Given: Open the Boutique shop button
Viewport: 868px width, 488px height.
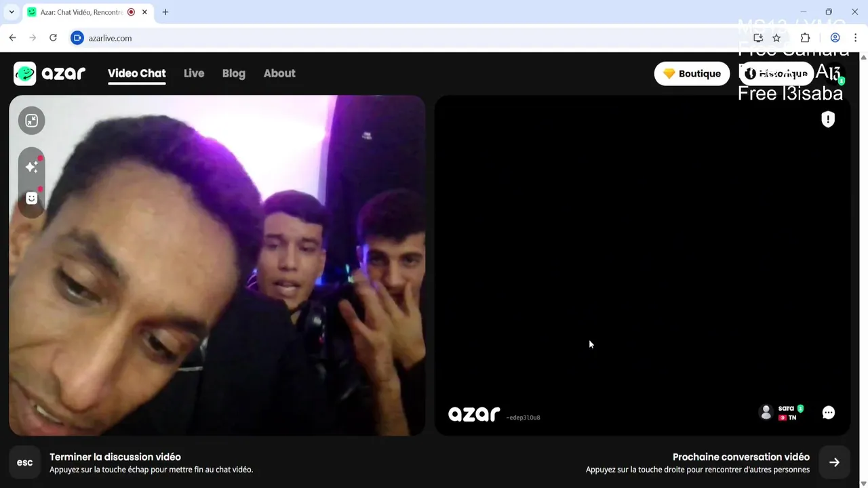Looking at the screenshot, I should (x=692, y=73).
